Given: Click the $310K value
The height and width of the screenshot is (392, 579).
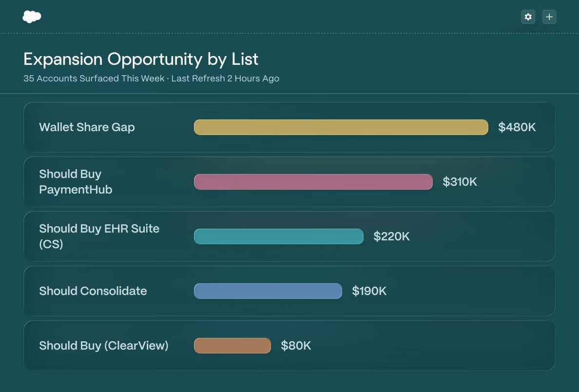Looking at the screenshot, I should tap(460, 182).
